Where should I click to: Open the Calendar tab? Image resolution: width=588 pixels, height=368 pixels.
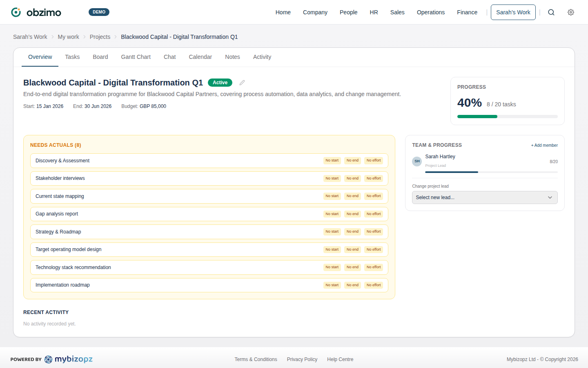[x=200, y=57]
